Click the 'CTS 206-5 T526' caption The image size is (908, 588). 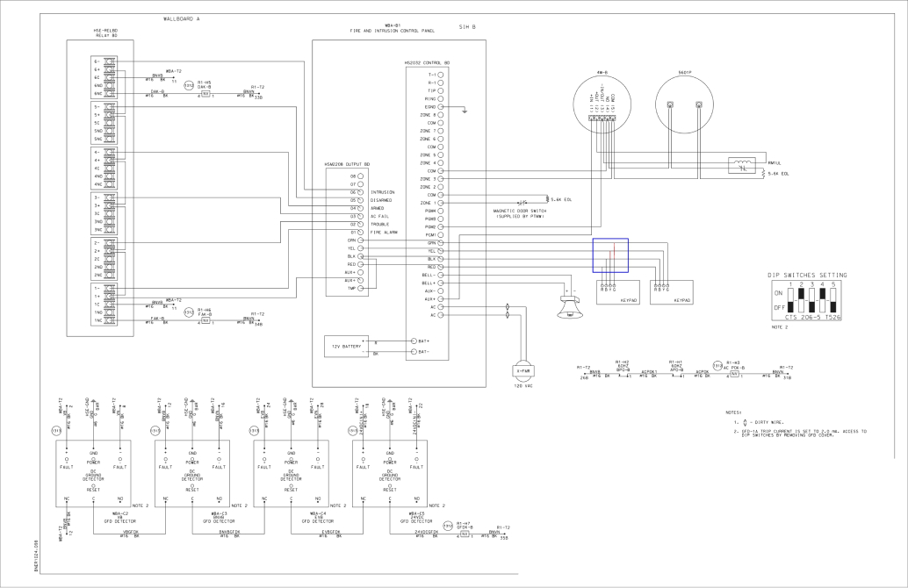tap(813, 318)
